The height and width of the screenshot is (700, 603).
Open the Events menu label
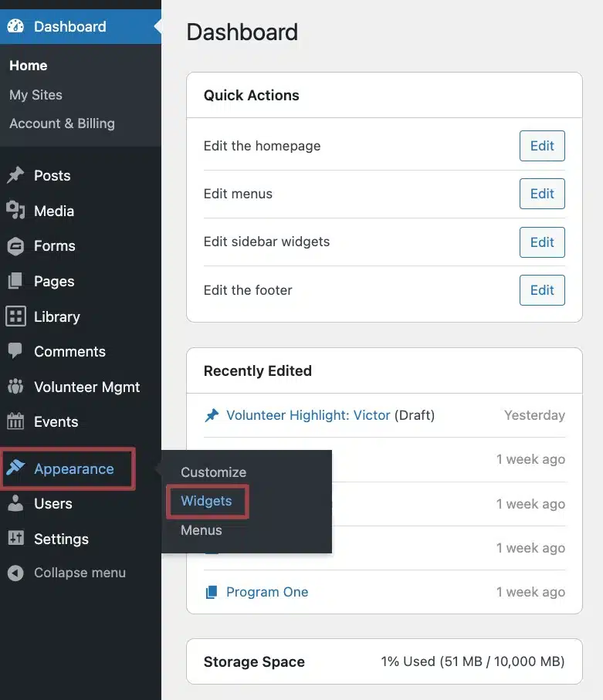click(x=56, y=421)
